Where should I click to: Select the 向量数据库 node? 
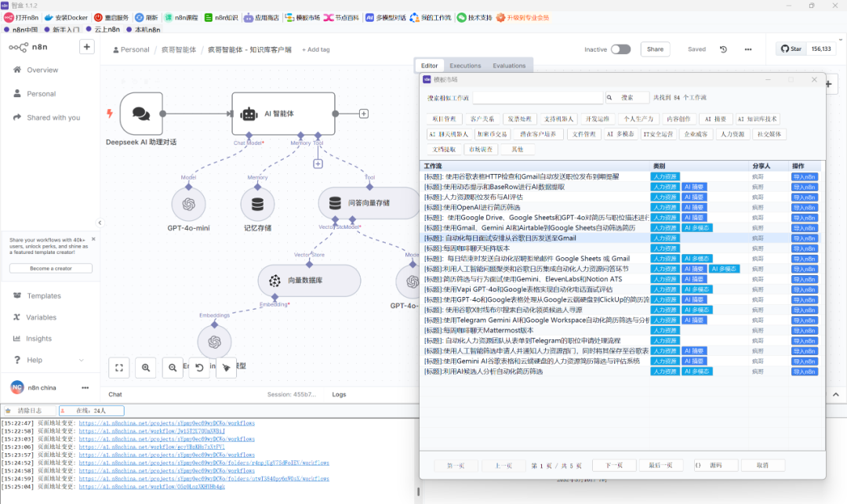309,280
